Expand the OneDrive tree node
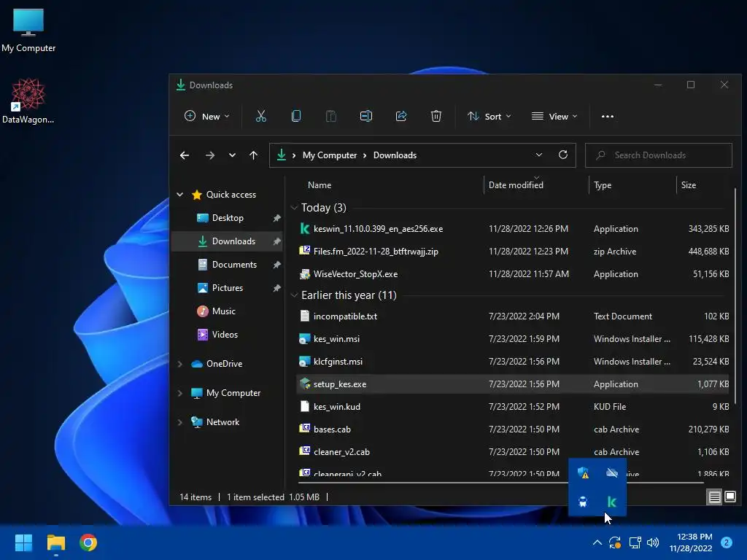This screenshot has width=747, height=560. 180,364
